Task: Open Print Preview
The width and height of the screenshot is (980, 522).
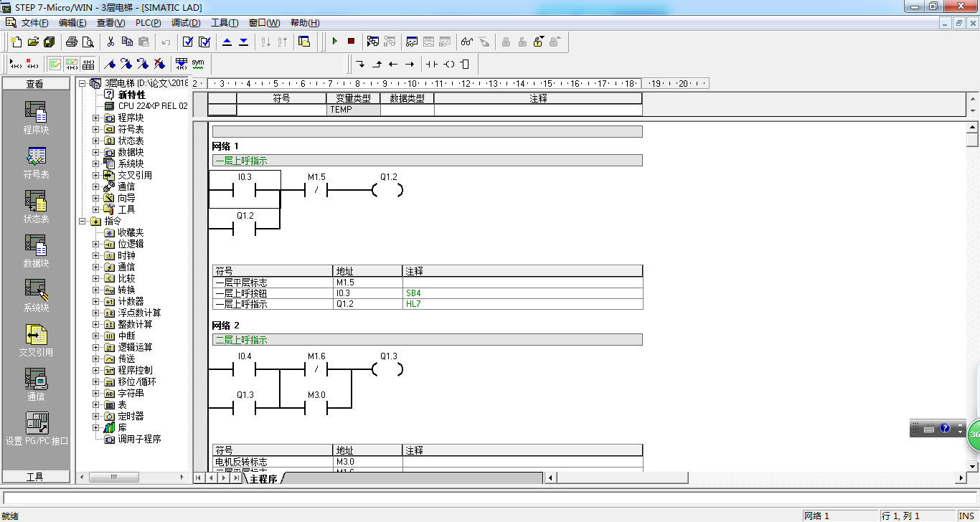Action: click(88, 42)
